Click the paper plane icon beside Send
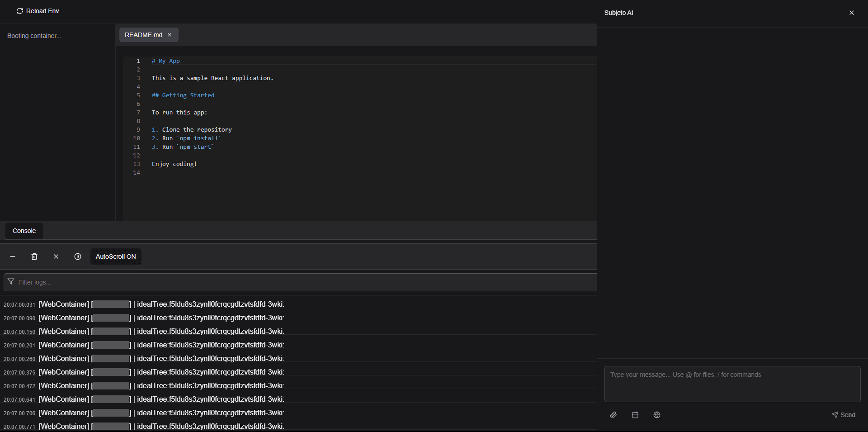This screenshot has height=432, width=868. [x=835, y=415]
